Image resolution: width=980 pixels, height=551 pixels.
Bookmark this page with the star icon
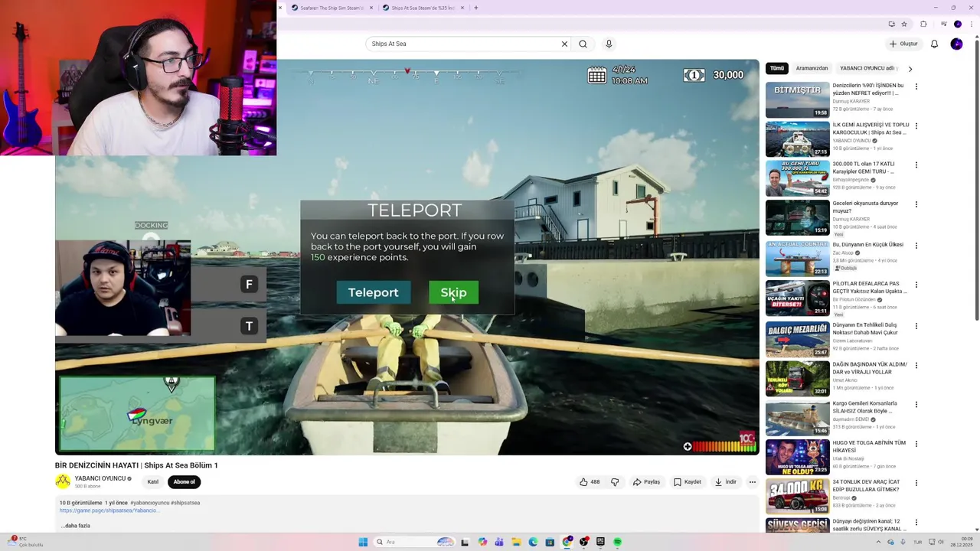tap(904, 24)
